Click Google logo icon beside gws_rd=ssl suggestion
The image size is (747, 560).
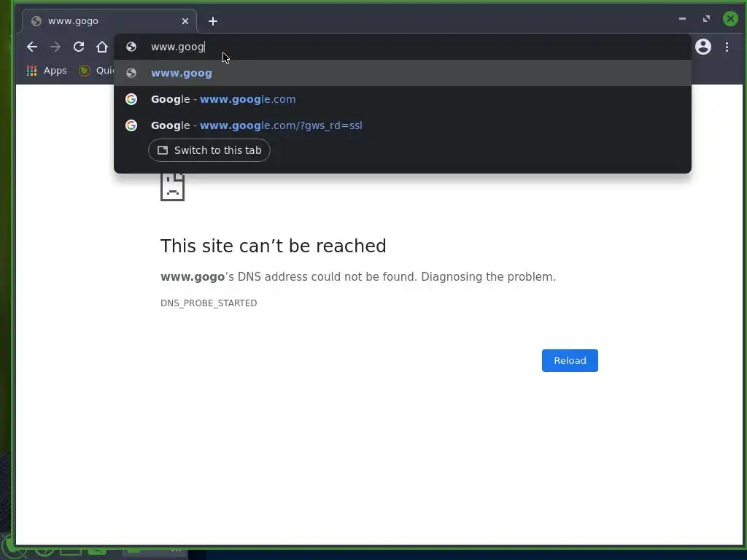pyautogui.click(x=131, y=125)
